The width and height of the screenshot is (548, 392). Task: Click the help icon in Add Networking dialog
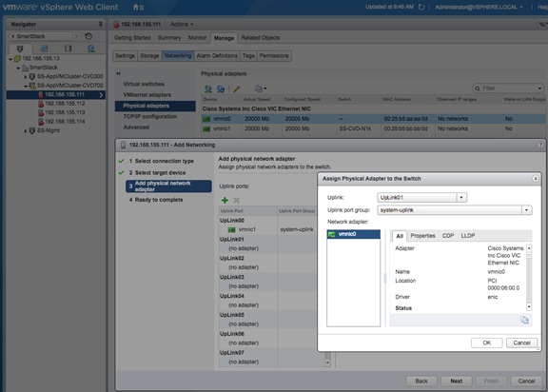coord(540,145)
